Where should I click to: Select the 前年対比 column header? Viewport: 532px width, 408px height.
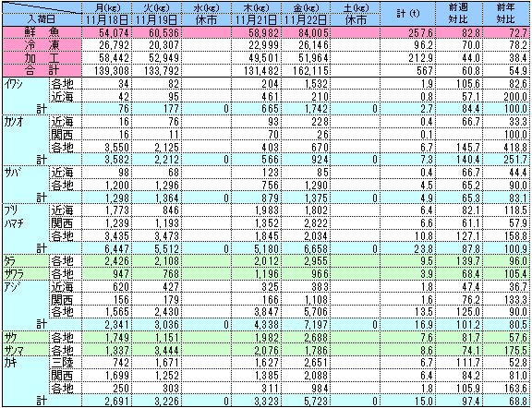[506, 14]
